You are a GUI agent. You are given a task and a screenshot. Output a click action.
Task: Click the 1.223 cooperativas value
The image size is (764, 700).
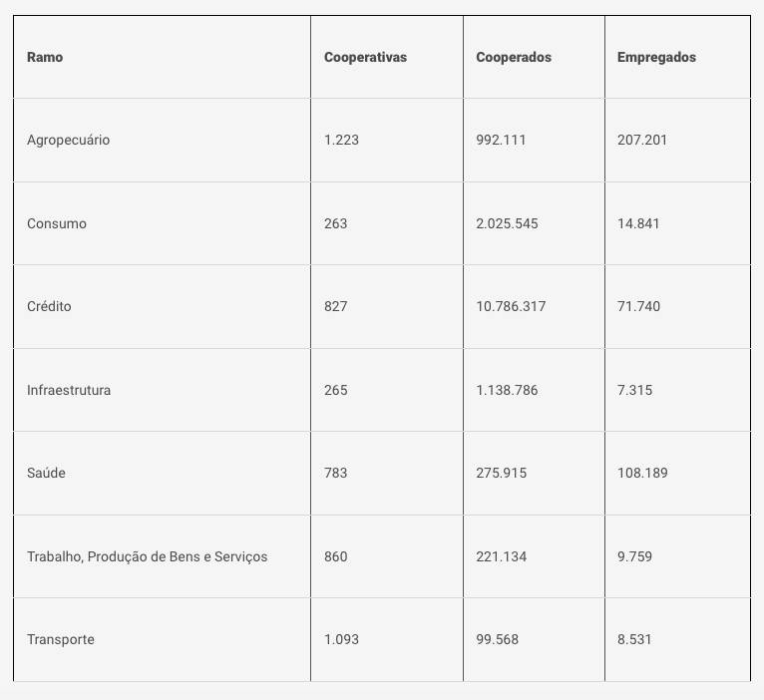pos(341,140)
